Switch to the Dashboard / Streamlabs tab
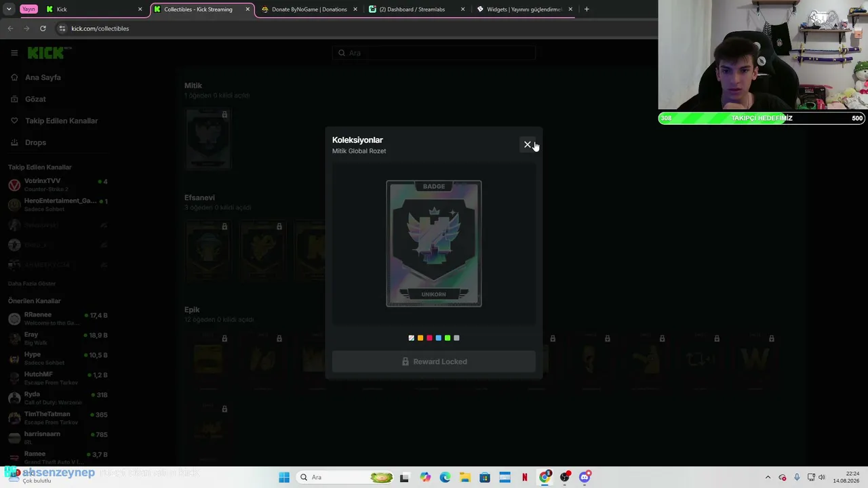 point(417,9)
